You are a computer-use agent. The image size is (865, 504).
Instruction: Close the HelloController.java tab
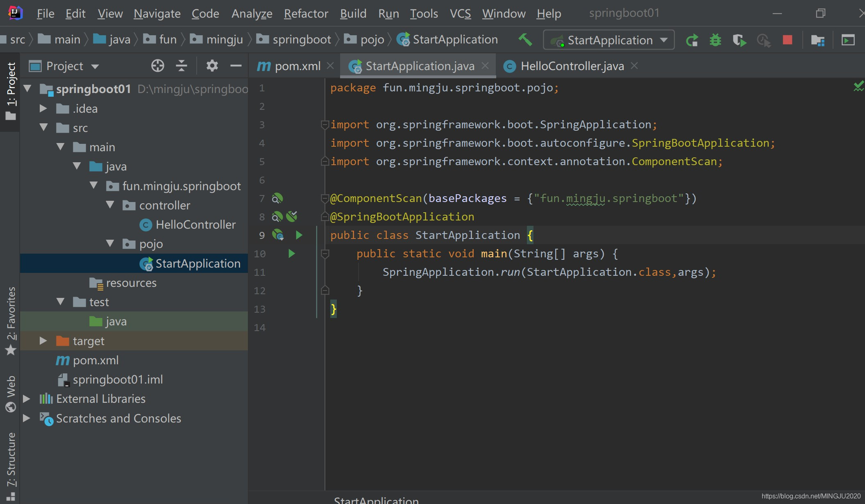click(634, 66)
